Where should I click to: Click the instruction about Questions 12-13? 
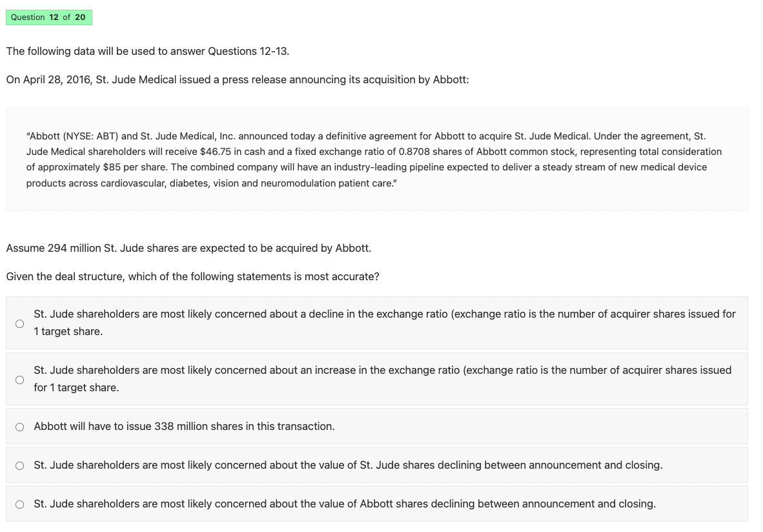click(x=148, y=51)
